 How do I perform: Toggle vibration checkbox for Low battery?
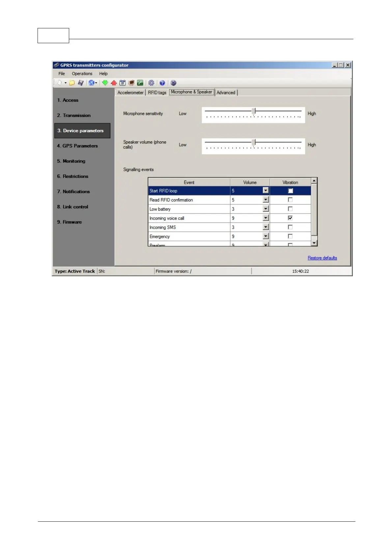click(x=290, y=209)
